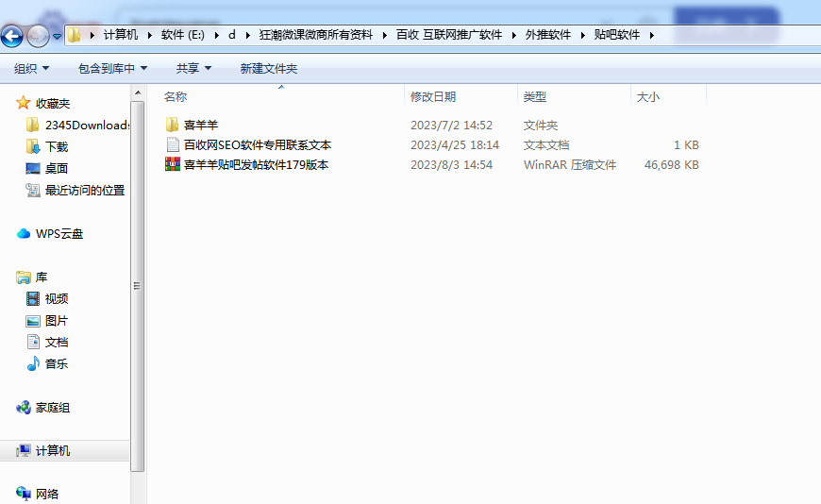This screenshot has height=504, width=821.
Task: Open the 包含到库中 dropdown
Action: [x=112, y=69]
